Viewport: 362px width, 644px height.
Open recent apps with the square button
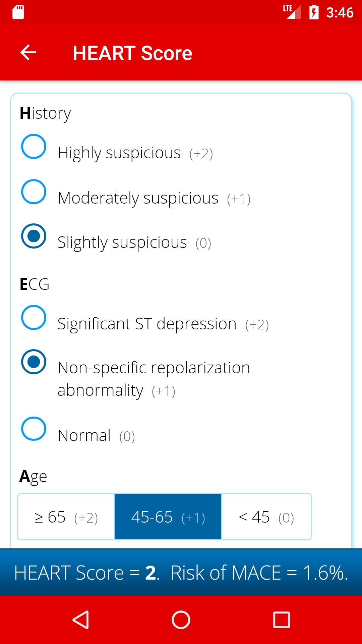pyautogui.click(x=281, y=620)
